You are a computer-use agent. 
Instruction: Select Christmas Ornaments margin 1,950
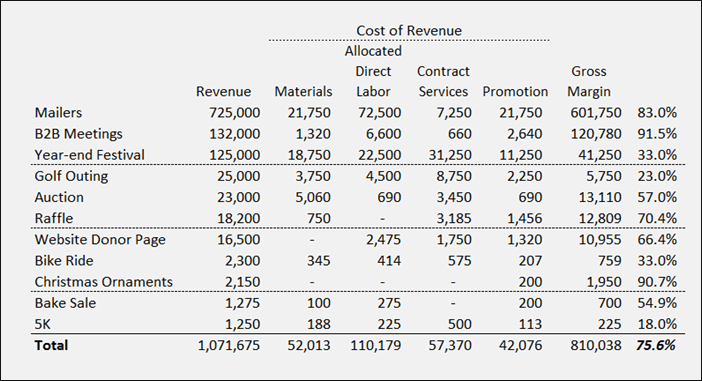604,282
